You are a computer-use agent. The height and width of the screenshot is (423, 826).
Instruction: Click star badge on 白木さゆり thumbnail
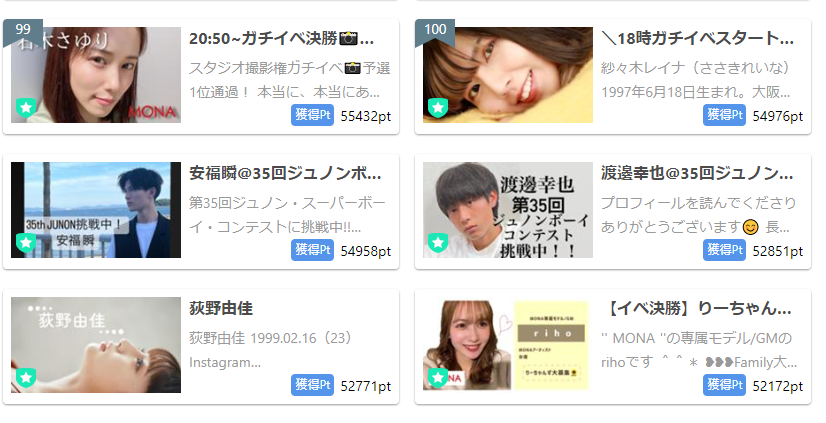click(x=26, y=108)
